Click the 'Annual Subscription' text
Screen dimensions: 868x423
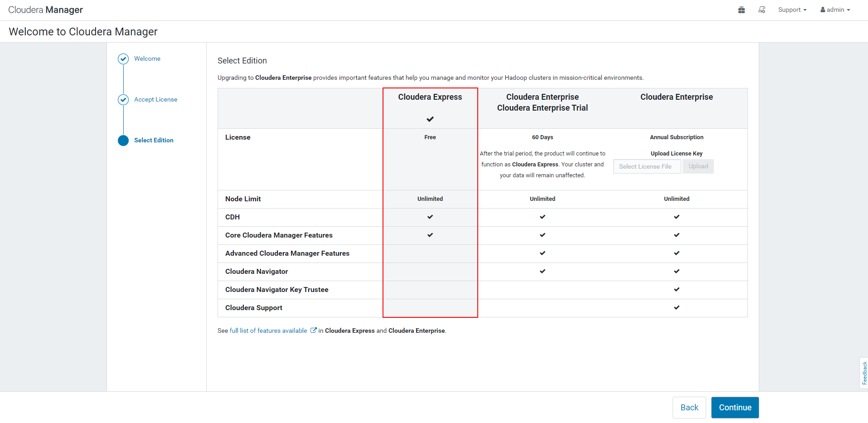(677, 137)
